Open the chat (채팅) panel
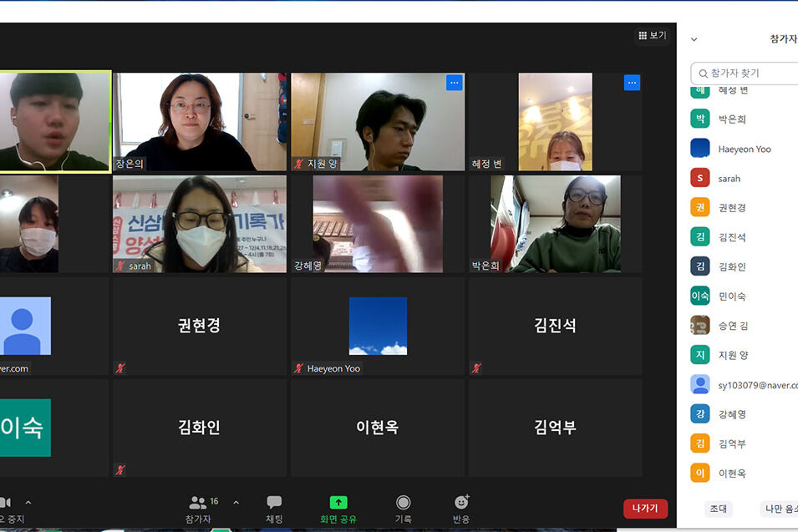This screenshot has width=798, height=532. pos(274,507)
